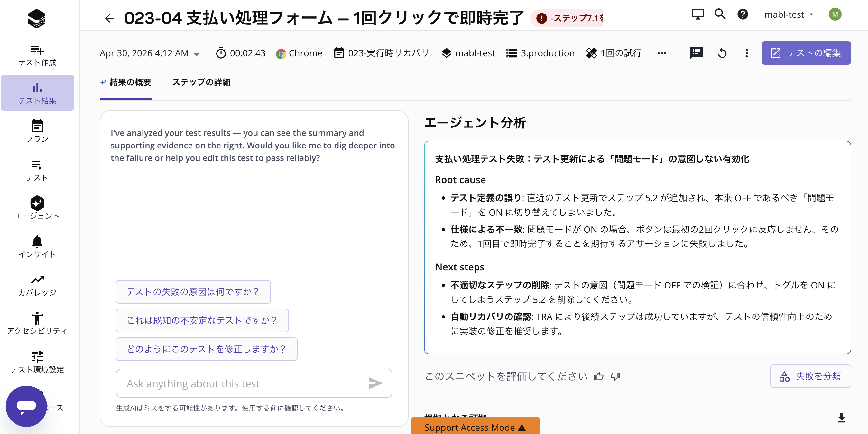
Task: Go back with the left arrow
Action: (109, 18)
